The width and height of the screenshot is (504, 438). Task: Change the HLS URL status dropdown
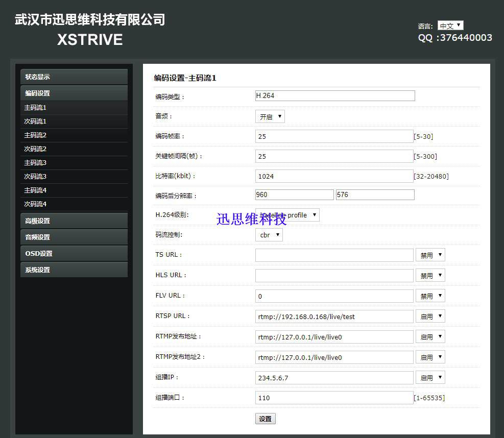[430, 276]
